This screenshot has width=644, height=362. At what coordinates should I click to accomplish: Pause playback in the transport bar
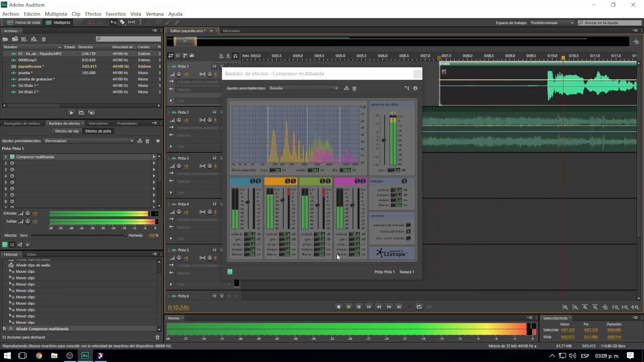coord(359,307)
